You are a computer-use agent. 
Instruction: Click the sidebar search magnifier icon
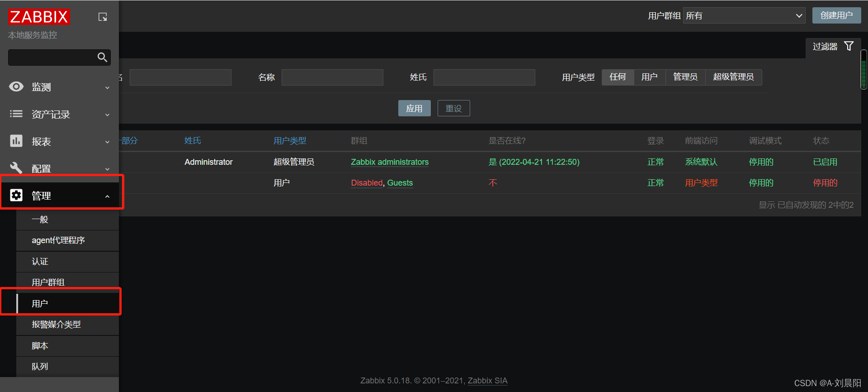[103, 57]
